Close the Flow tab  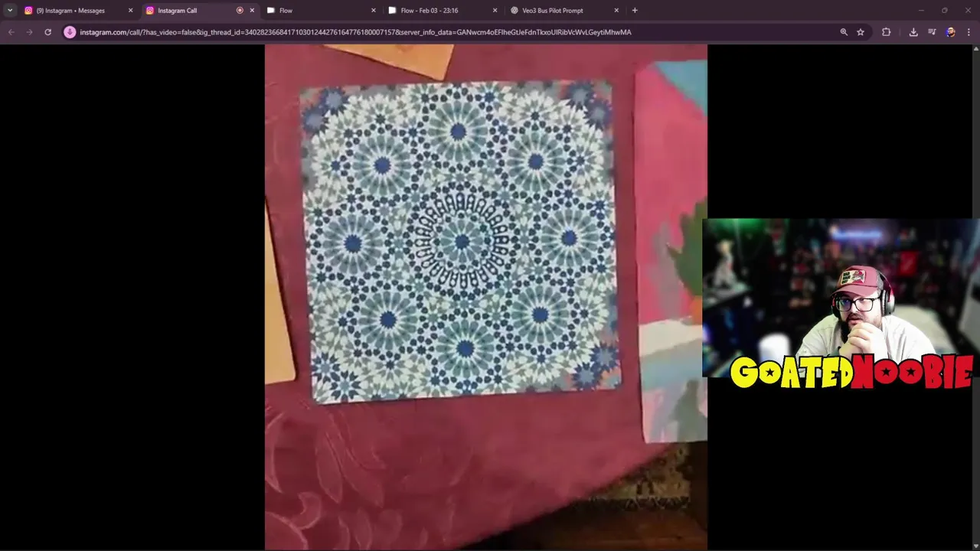pyautogui.click(x=374, y=11)
